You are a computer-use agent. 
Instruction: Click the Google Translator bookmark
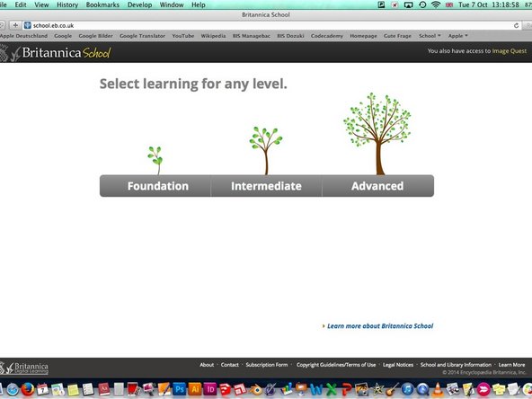point(142,36)
